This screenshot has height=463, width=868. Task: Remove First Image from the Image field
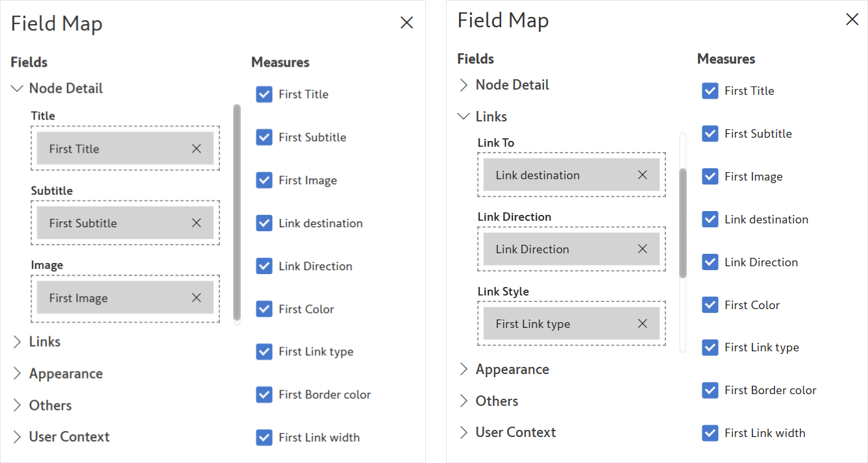point(196,298)
